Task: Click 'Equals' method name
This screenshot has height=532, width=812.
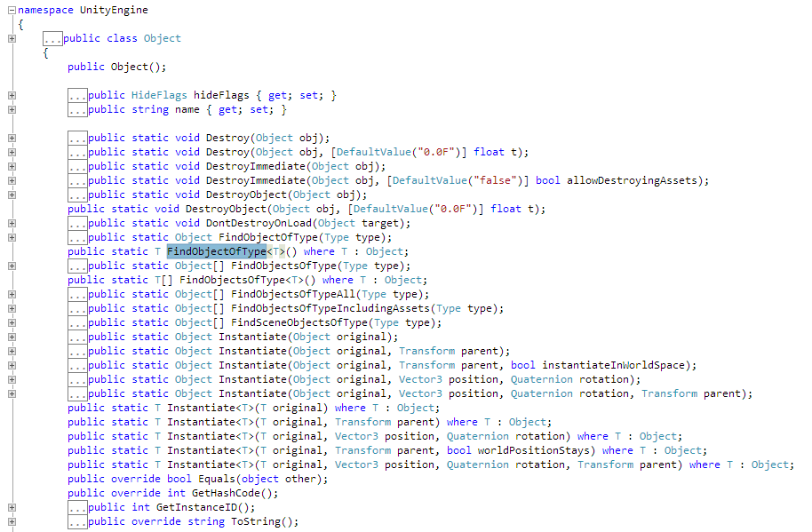Action: click(217, 480)
